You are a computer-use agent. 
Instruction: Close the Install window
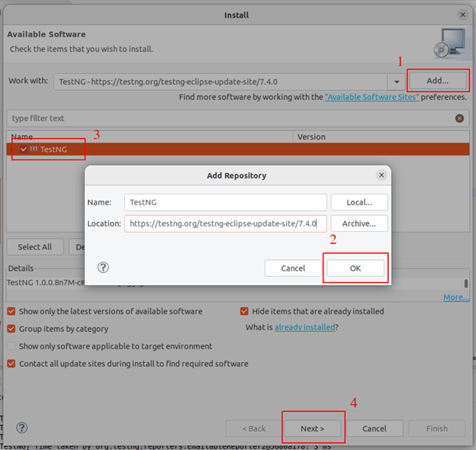click(x=462, y=14)
